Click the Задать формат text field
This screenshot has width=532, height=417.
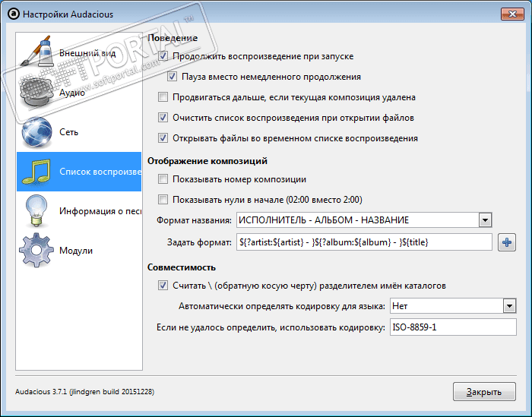coord(364,242)
